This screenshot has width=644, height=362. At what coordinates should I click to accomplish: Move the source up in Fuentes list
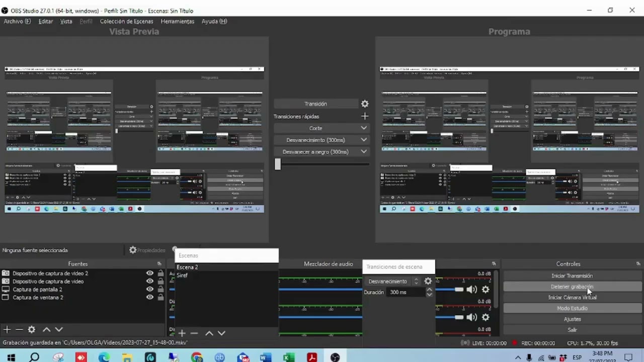coord(46,329)
